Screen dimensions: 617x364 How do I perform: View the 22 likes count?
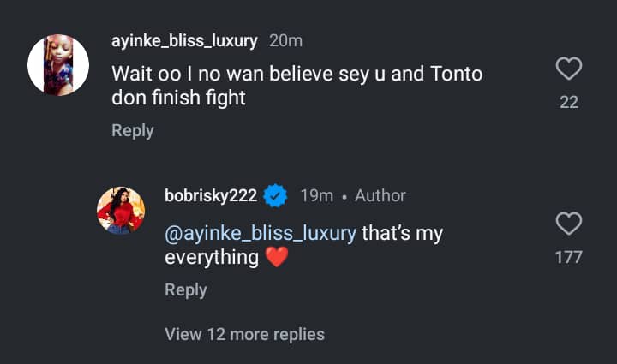pos(569,102)
